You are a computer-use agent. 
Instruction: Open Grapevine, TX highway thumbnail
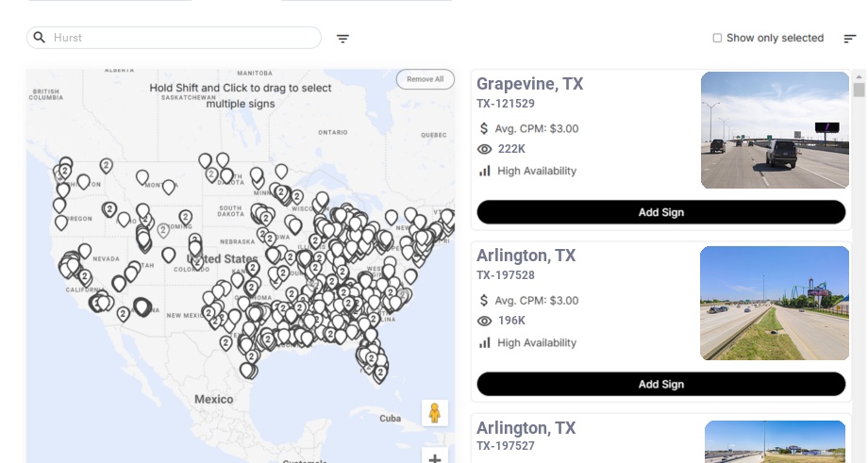775,130
